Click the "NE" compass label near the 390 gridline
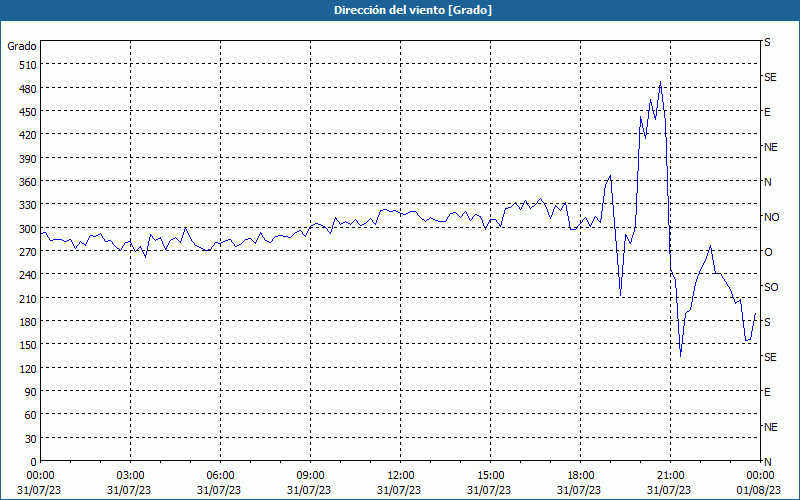The height and width of the screenshot is (500, 800). [771, 147]
